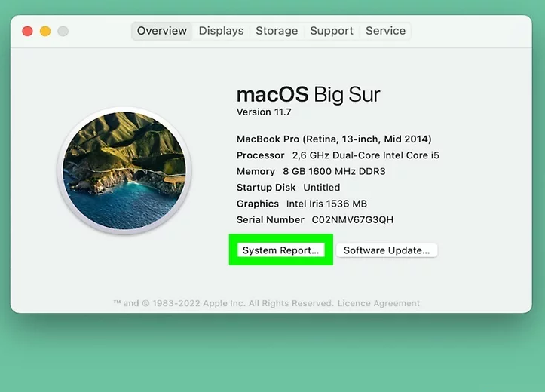Open the Displays tab
The height and width of the screenshot is (392, 545).
tap(221, 31)
